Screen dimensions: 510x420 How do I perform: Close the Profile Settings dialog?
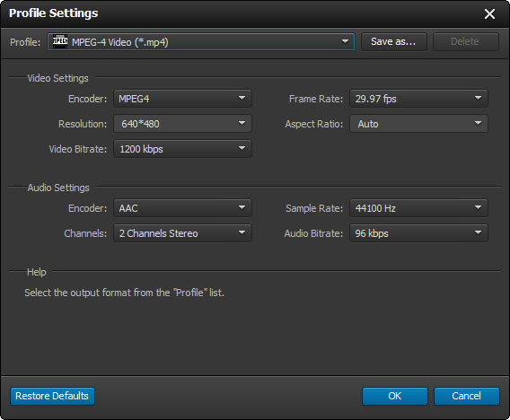(489, 13)
